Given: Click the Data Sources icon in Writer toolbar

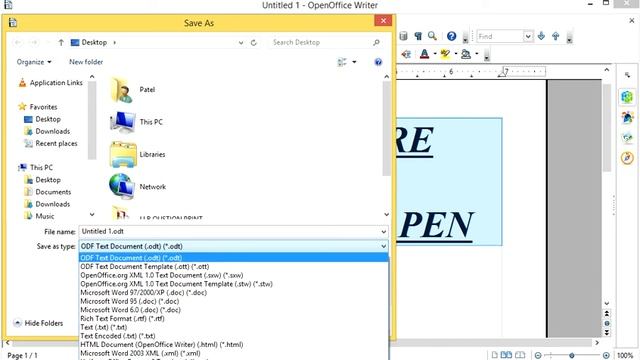Looking at the screenshot, I should (x=403, y=36).
